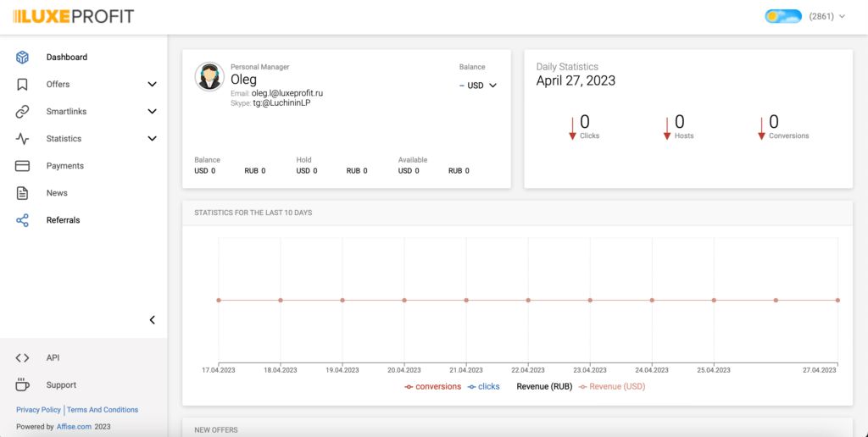Open the account menu (2861)
The height and width of the screenshot is (437, 868).
tap(826, 16)
